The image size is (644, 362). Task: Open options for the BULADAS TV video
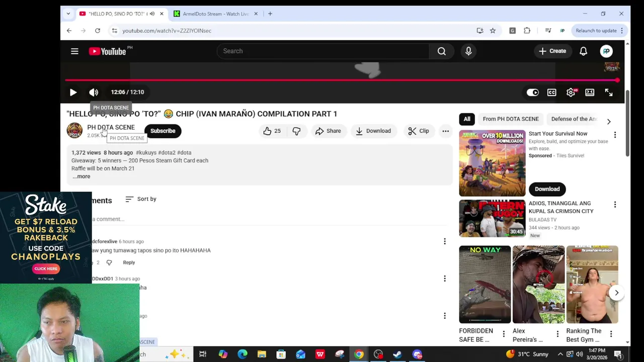(x=615, y=205)
